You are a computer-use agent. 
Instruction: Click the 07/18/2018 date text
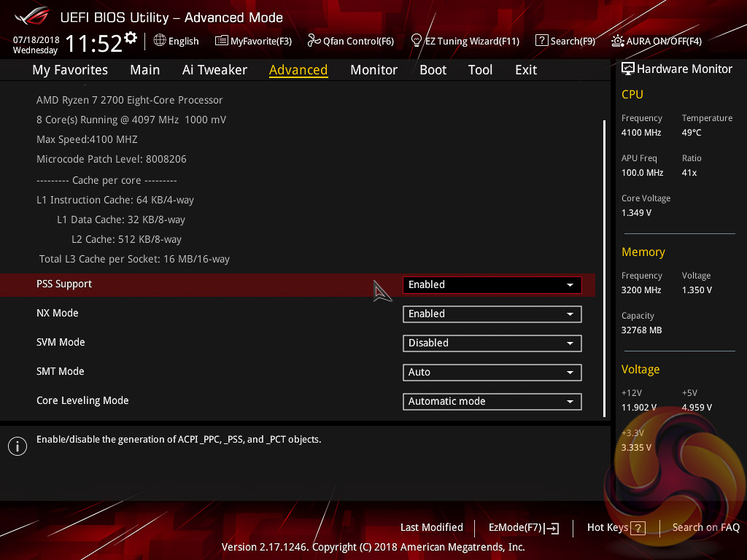[x=36, y=40]
